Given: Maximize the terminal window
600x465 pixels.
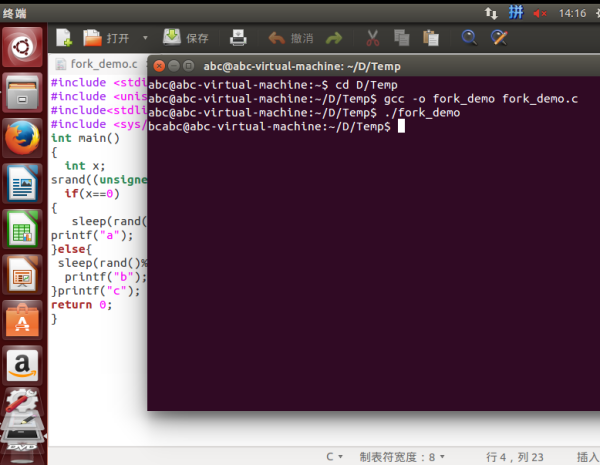Looking at the screenshot, I should [188, 66].
